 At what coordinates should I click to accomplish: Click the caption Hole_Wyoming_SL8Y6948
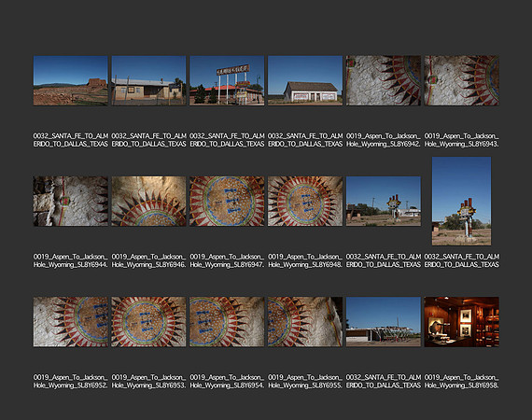click(x=305, y=260)
